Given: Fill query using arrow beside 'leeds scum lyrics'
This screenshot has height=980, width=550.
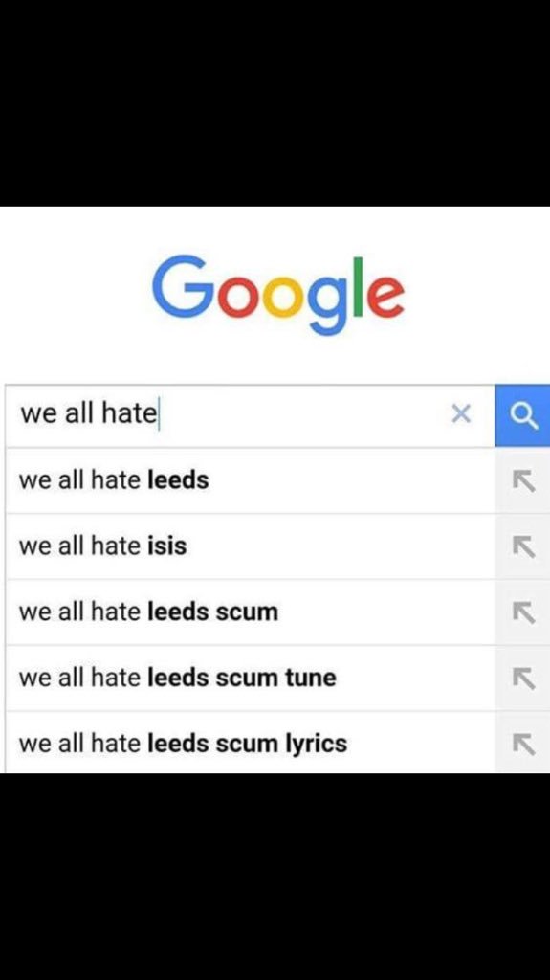Looking at the screenshot, I should (523, 743).
